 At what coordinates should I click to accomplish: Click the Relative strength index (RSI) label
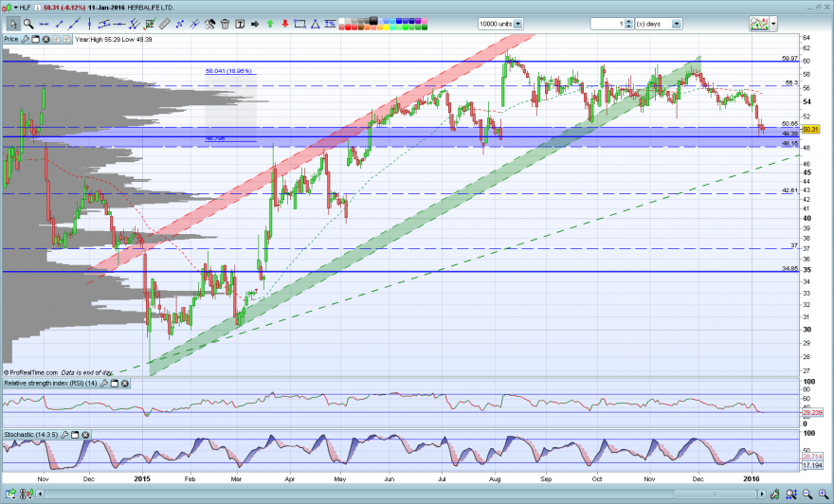tap(50, 383)
